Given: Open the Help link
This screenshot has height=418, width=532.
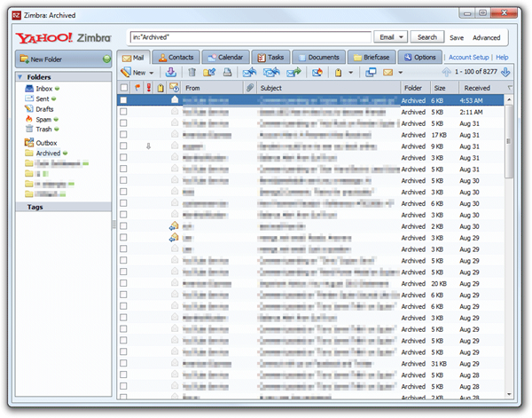Looking at the screenshot, I should point(502,57).
